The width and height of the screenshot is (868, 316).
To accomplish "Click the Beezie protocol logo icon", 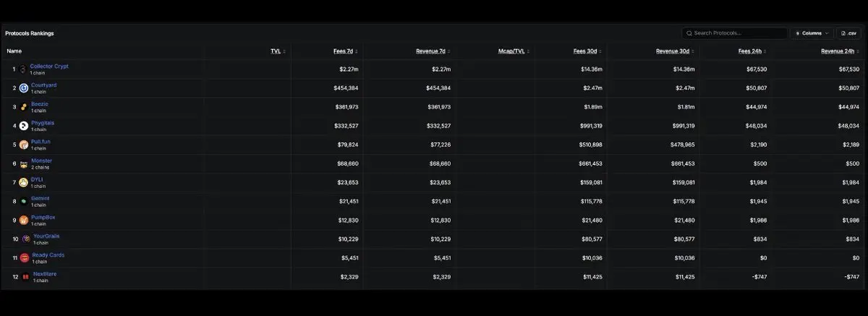I will pyautogui.click(x=24, y=107).
